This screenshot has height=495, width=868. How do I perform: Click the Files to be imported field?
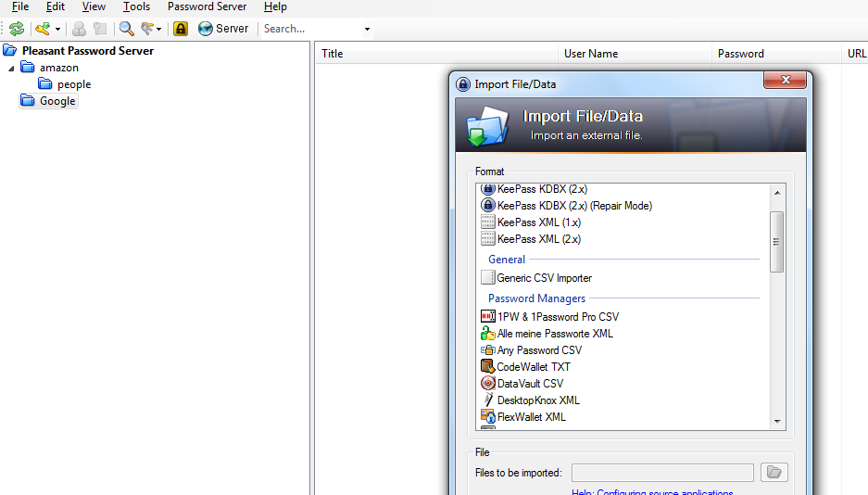click(662, 473)
